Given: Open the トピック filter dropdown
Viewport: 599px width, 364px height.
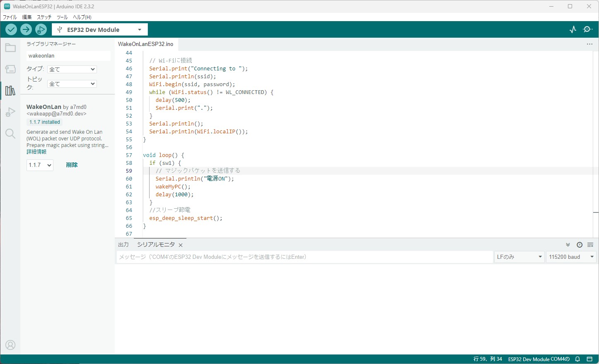Looking at the screenshot, I should pos(72,84).
